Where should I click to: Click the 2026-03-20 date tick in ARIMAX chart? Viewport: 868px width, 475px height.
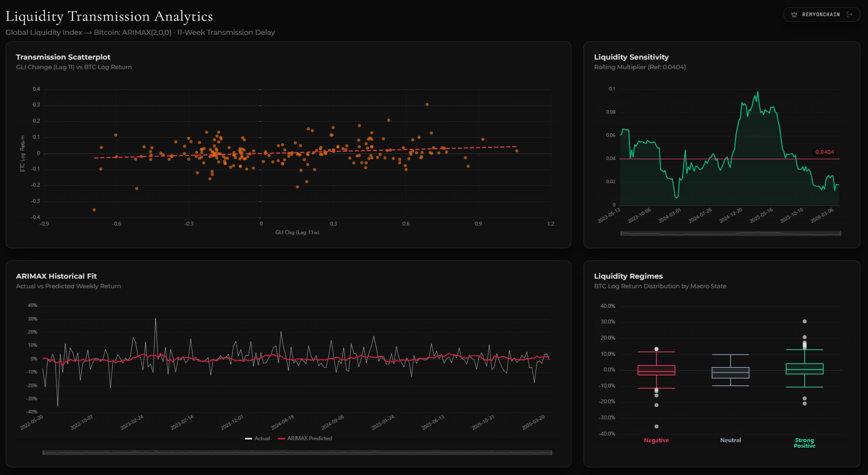point(534,423)
